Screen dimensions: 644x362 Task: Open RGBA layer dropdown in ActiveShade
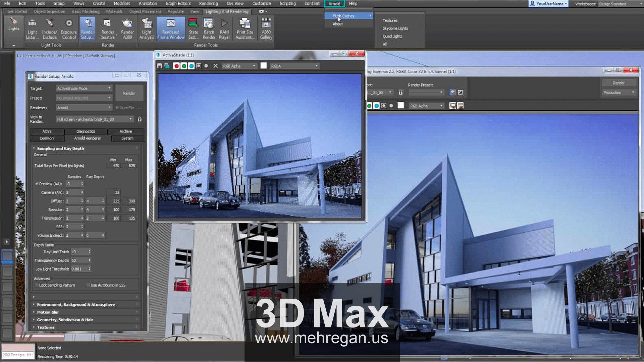pos(294,66)
